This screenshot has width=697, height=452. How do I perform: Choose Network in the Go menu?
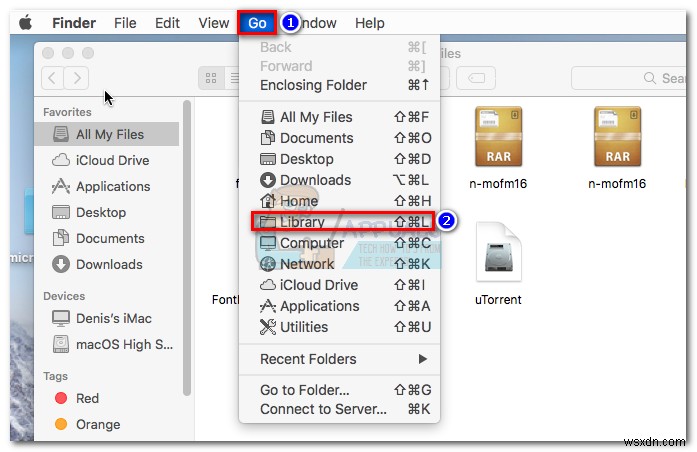pyautogui.click(x=340, y=264)
